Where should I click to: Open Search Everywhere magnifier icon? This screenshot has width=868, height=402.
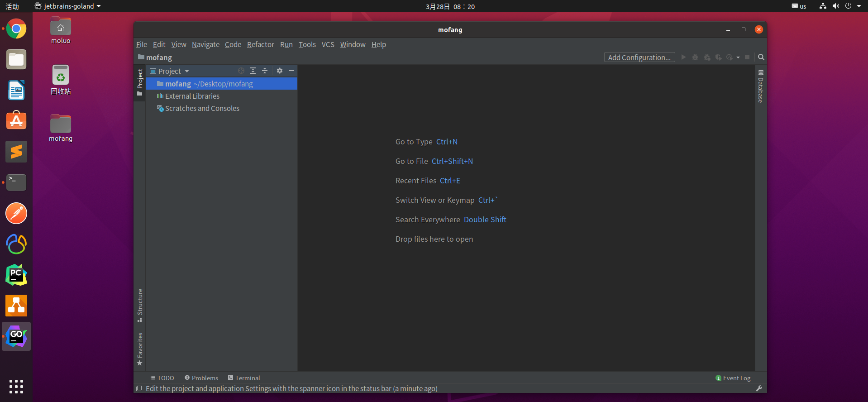[761, 57]
